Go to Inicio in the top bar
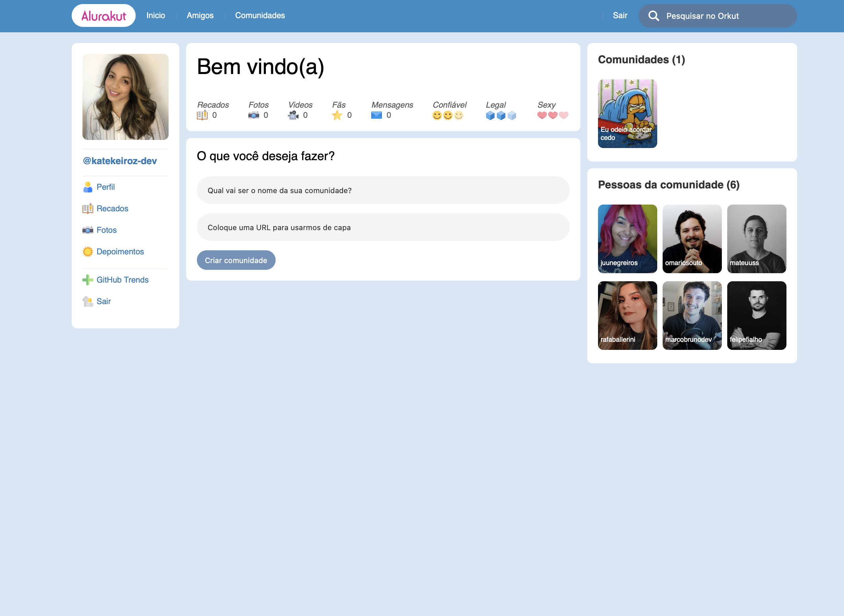The image size is (844, 616). coord(155,15)
